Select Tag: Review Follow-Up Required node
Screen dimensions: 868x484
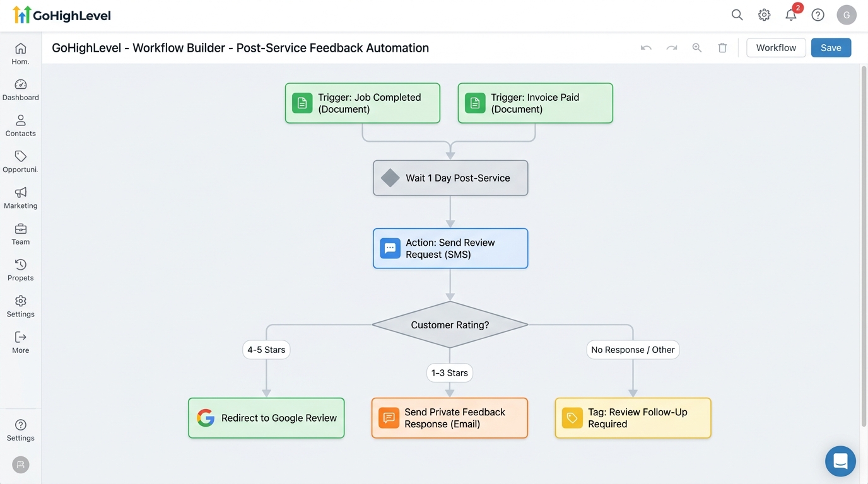tap(633, 418)
